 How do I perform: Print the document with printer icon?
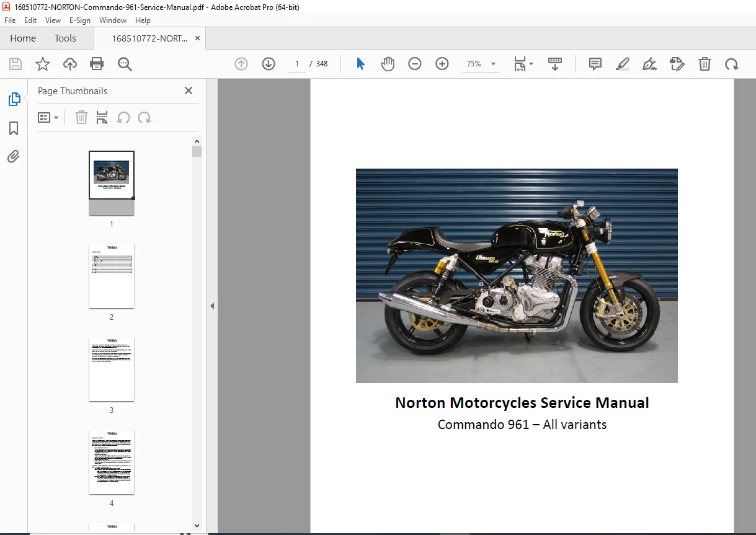(97, 64)
